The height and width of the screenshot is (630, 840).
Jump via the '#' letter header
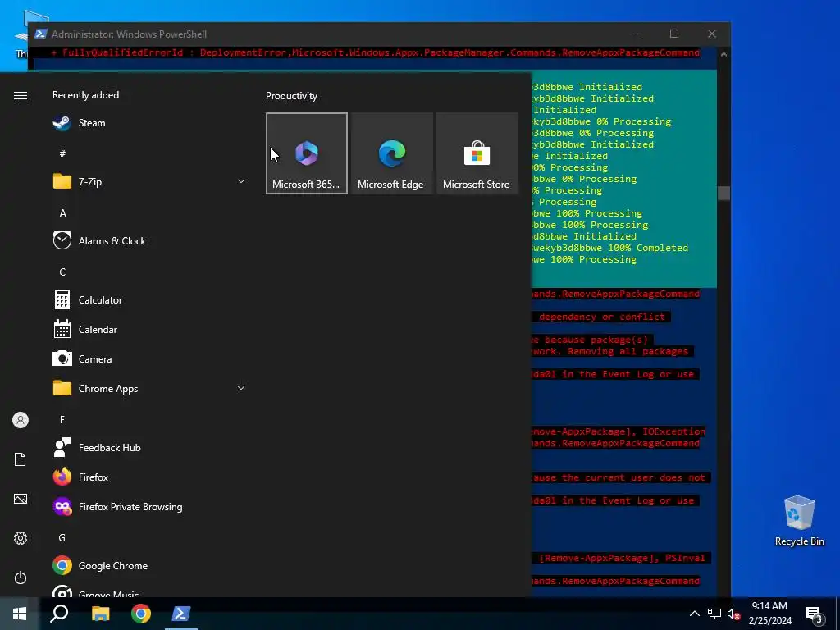tap(62, 153)
